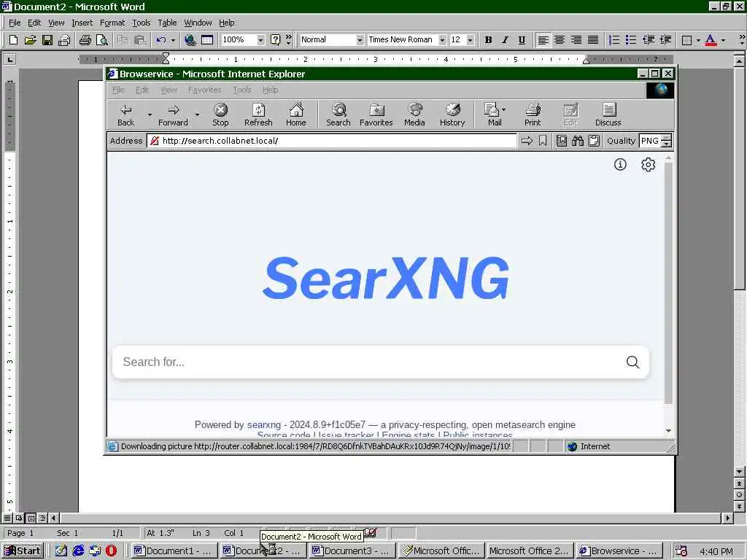
Task: Open the File menu in Word
Action: [15, 23]
